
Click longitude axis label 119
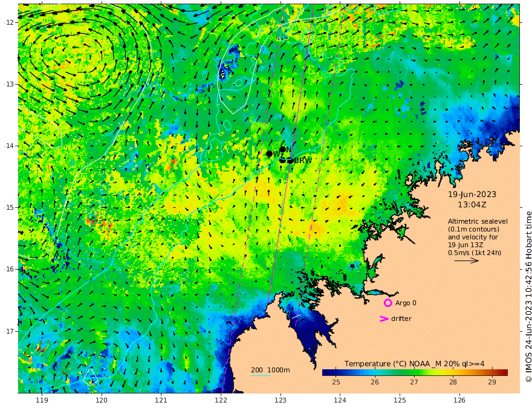pos(42,400)
